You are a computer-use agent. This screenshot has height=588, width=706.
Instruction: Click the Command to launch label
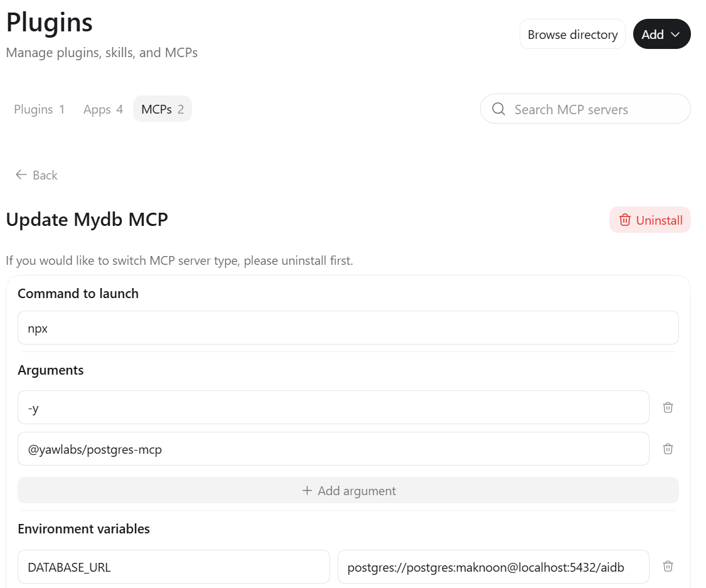pyautogui.click(x=78, y=294)
